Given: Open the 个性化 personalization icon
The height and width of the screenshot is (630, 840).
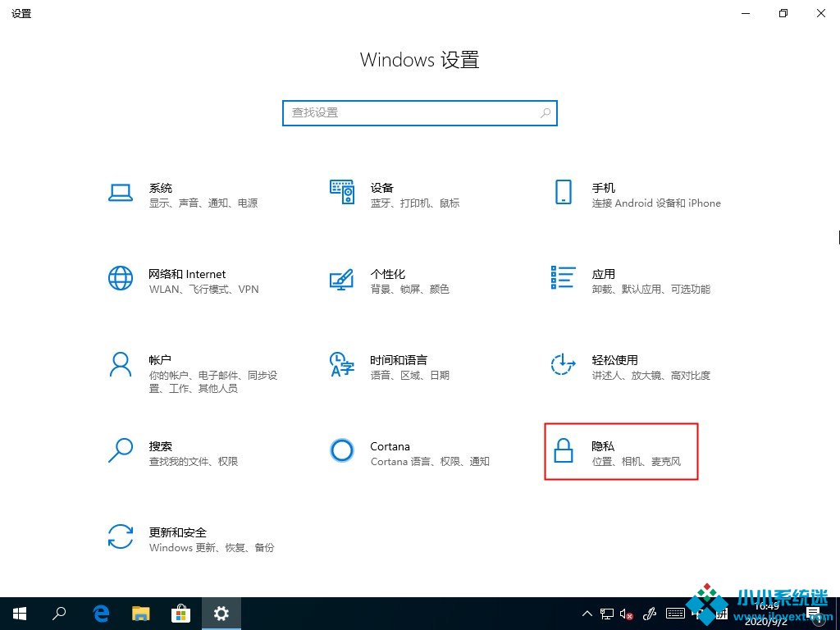Looking at the screenshot, I should [x=342, y=279].
